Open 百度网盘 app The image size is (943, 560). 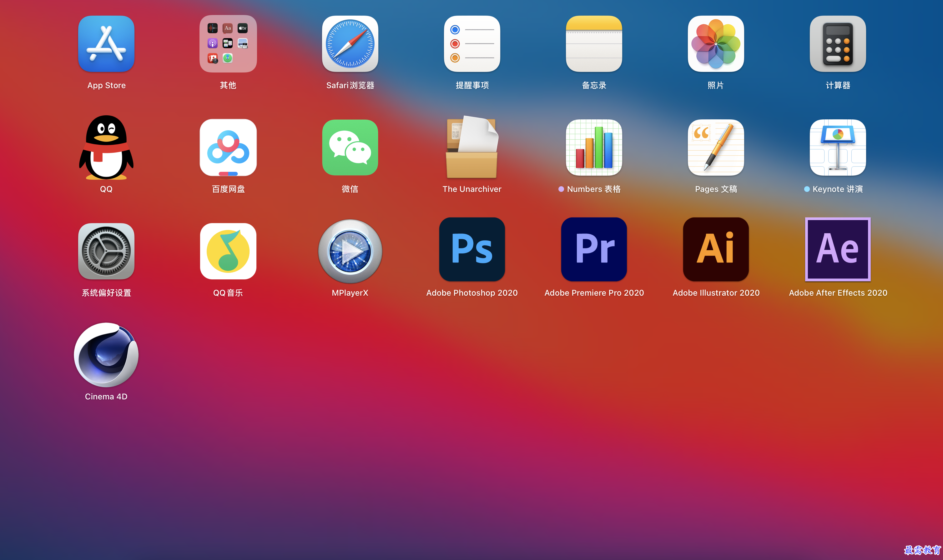[228, 147]
